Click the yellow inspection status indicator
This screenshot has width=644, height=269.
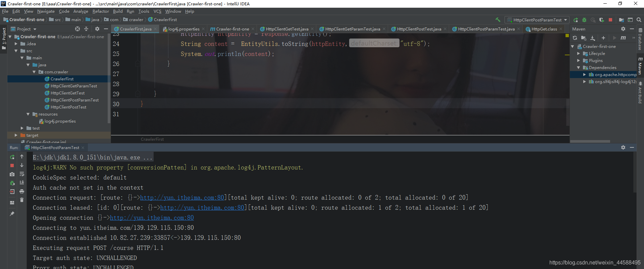[567, 36]
